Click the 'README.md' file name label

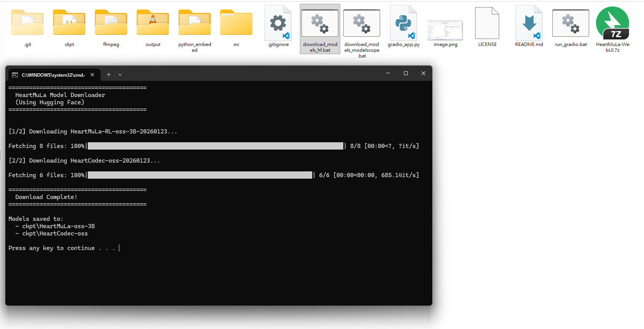pos(529,44)
